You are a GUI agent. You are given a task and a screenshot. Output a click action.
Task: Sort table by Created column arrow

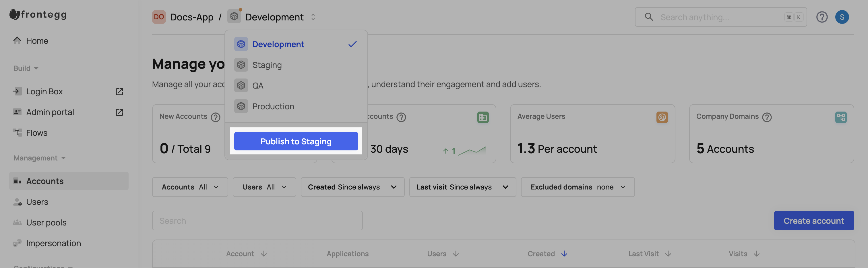pyautogui.click(x=564, y=254)
